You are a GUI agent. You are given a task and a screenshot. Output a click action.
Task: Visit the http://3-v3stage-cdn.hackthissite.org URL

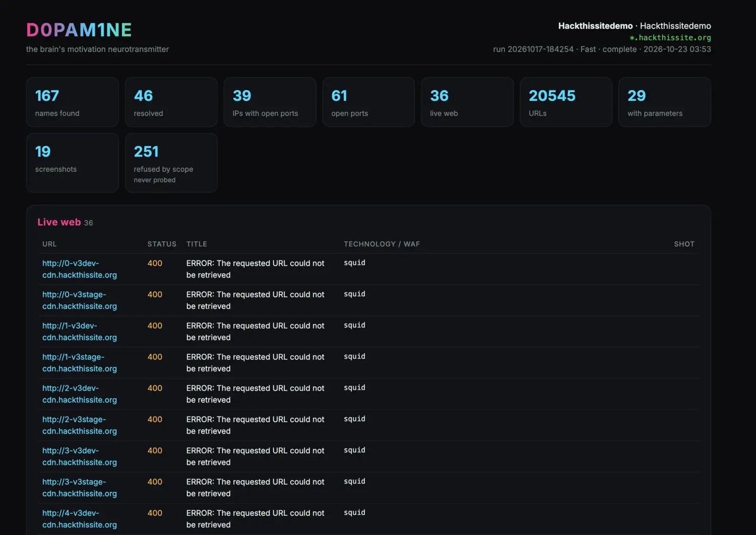(x=80, y=488)
